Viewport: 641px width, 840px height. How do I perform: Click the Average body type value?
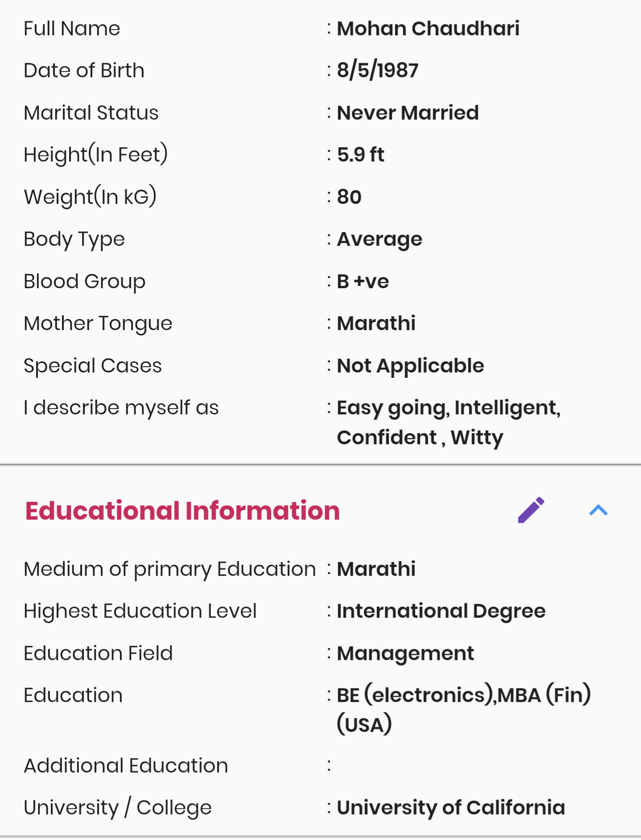(379, 239)
